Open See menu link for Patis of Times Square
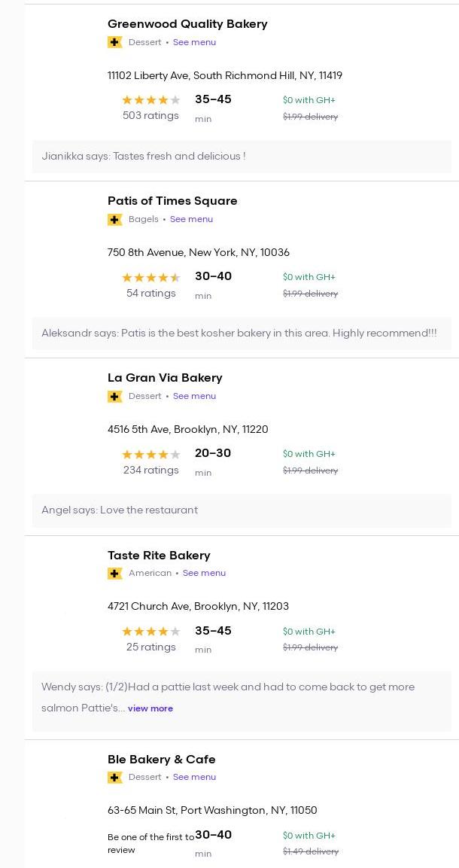 point(191,220)
